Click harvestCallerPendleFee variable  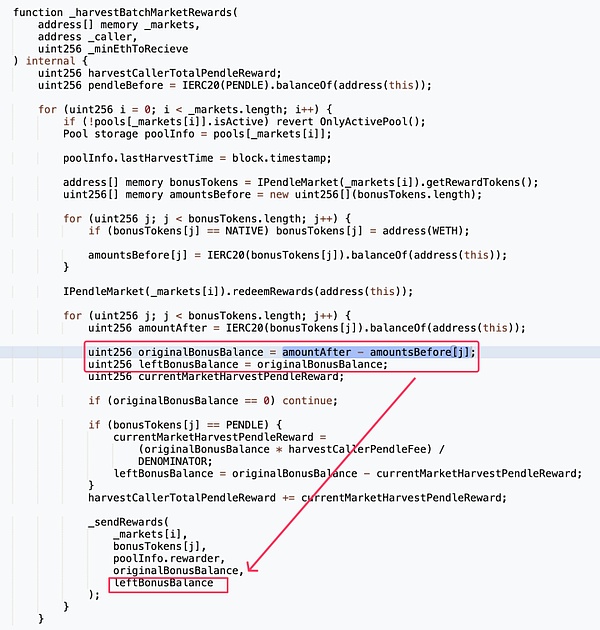(357, 449)
